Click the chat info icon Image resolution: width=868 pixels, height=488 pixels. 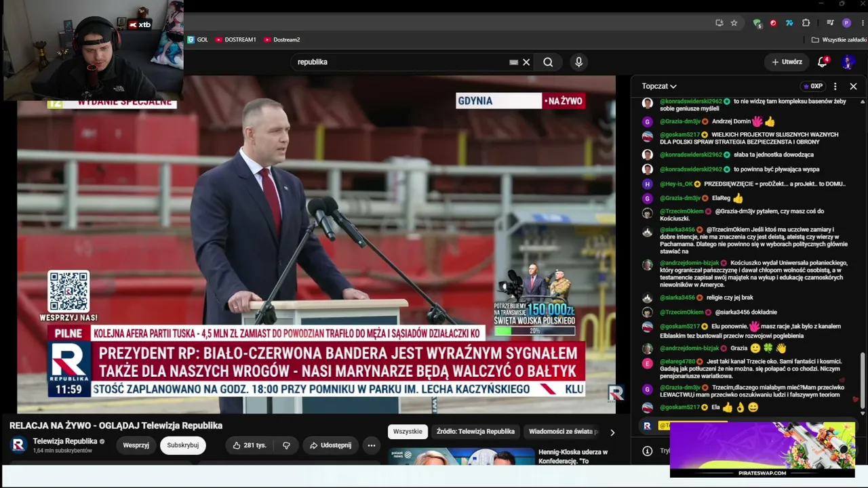pyautogui.click(x=648, y=451)
